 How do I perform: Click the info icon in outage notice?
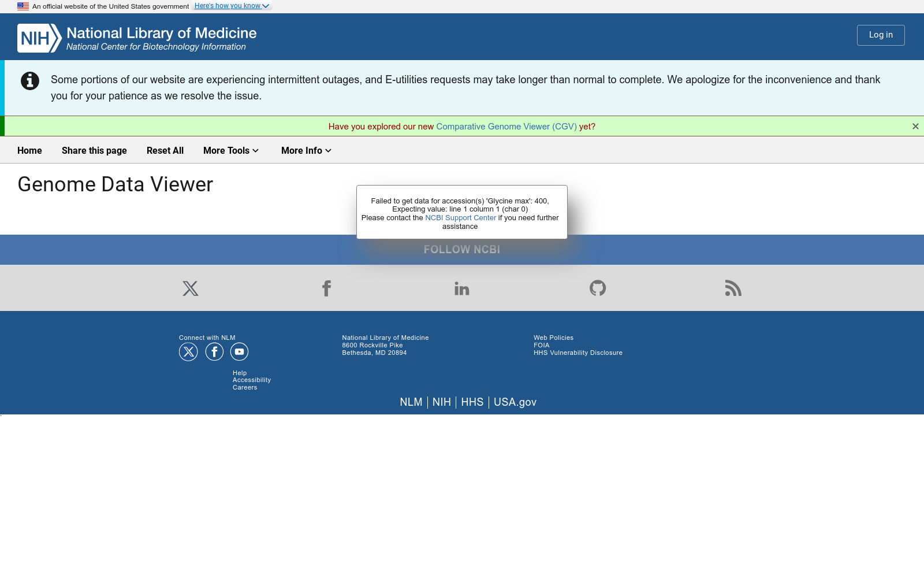[x=30, y=81]
